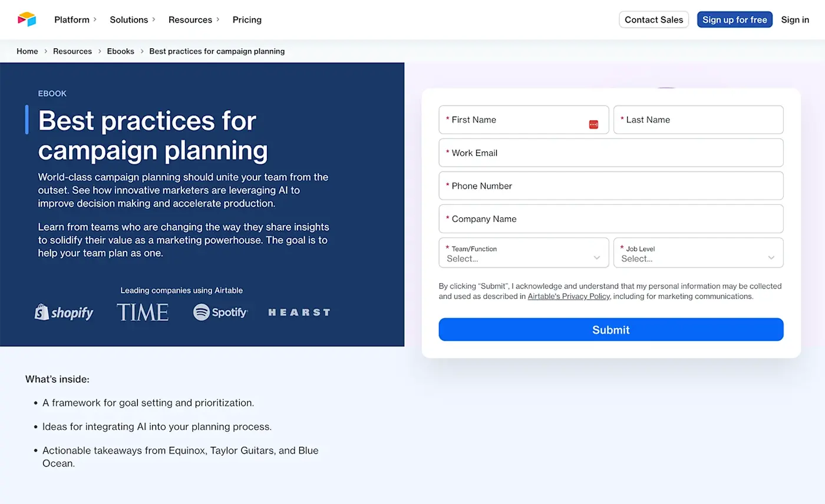This screenshot has height=504, width=825.
Task: Click the bullet about integrating AI
Action: pyautogui.click(x=157, y=426)
